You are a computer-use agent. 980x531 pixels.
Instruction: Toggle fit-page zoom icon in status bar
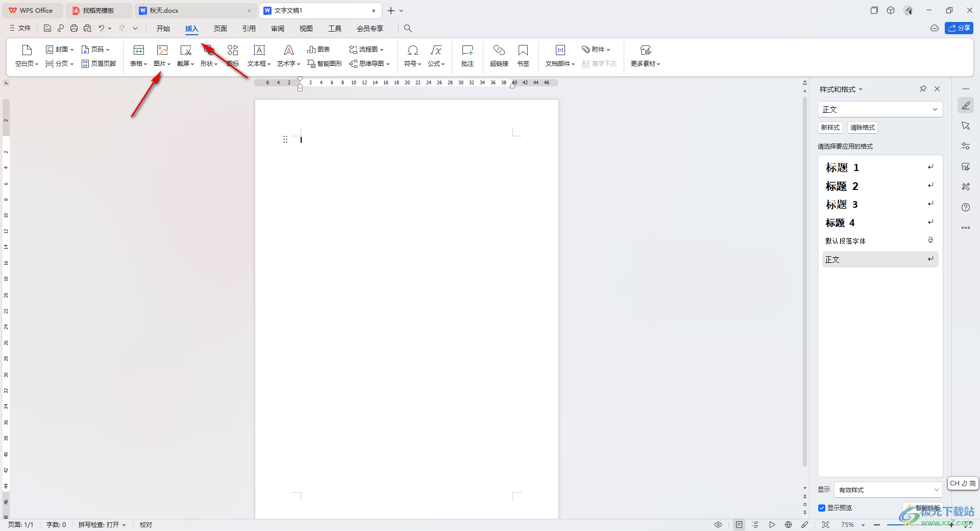(x=826, y=525)
